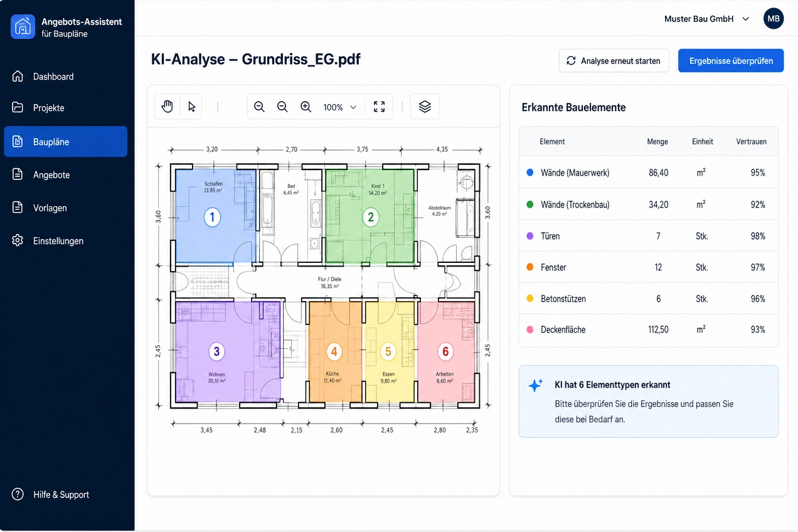The image size is (798, 532).
Task: Click the Vertrauen column header
Action: (751, 142)
